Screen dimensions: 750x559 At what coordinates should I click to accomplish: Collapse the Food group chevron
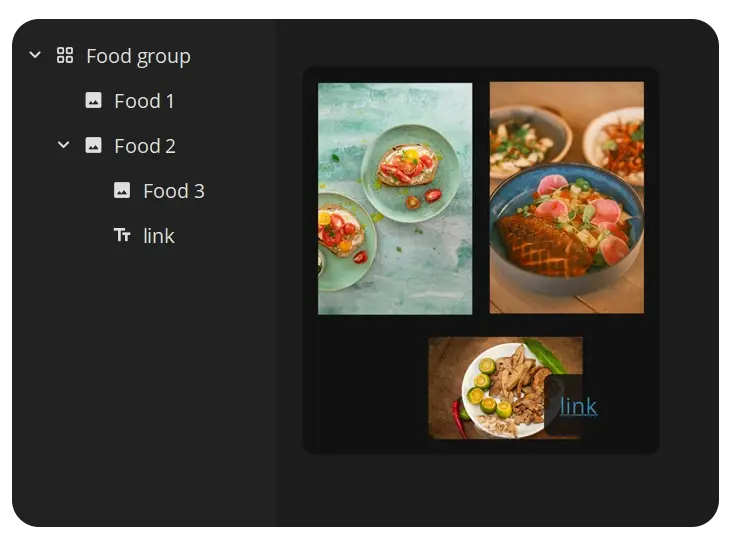[35, 56]
